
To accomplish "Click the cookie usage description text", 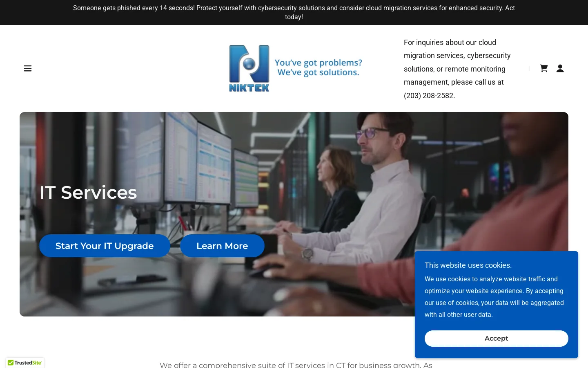I will click(x=494, y=297).
